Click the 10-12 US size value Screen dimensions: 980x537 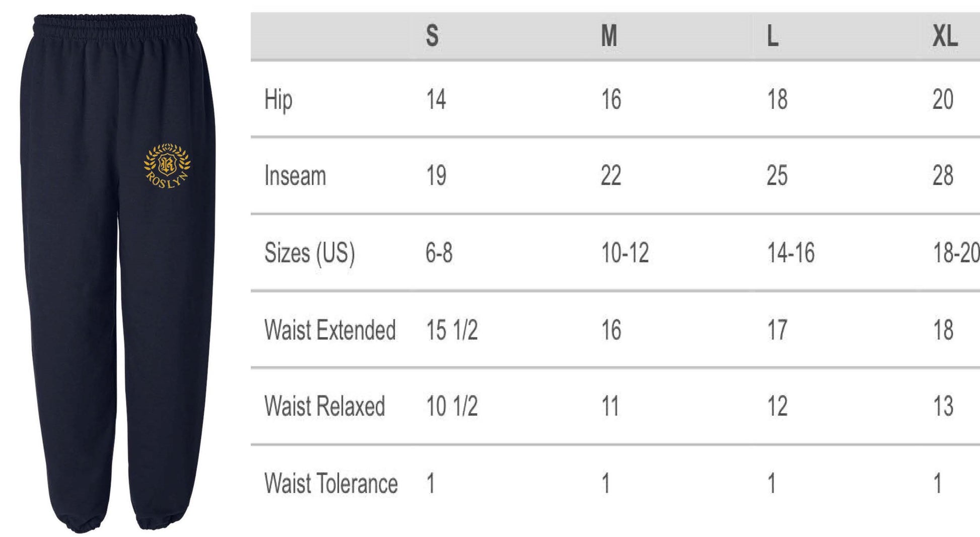[x=625, y=253]
